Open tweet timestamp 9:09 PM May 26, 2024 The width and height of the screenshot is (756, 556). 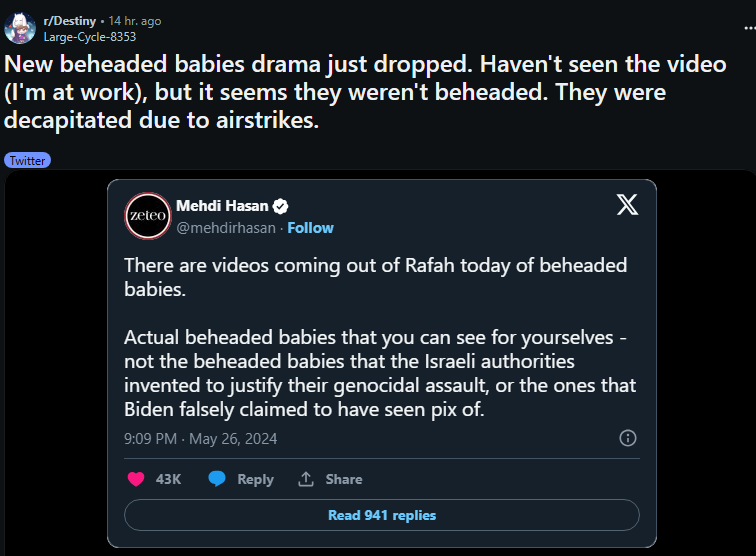point(201,438)
